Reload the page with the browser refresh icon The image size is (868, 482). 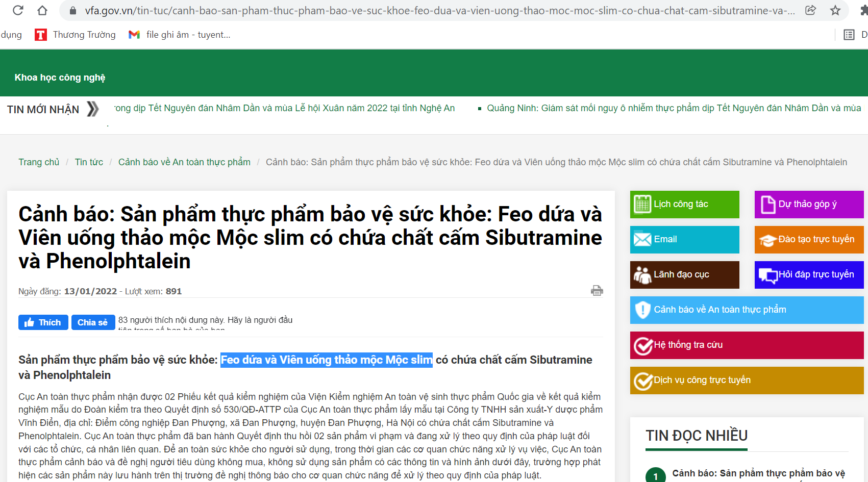(x=18, y=10)
